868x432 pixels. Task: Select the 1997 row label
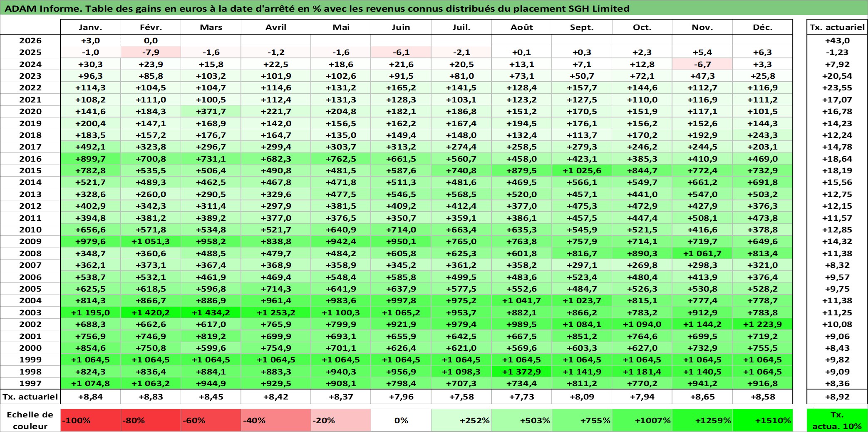pos(30,383)
